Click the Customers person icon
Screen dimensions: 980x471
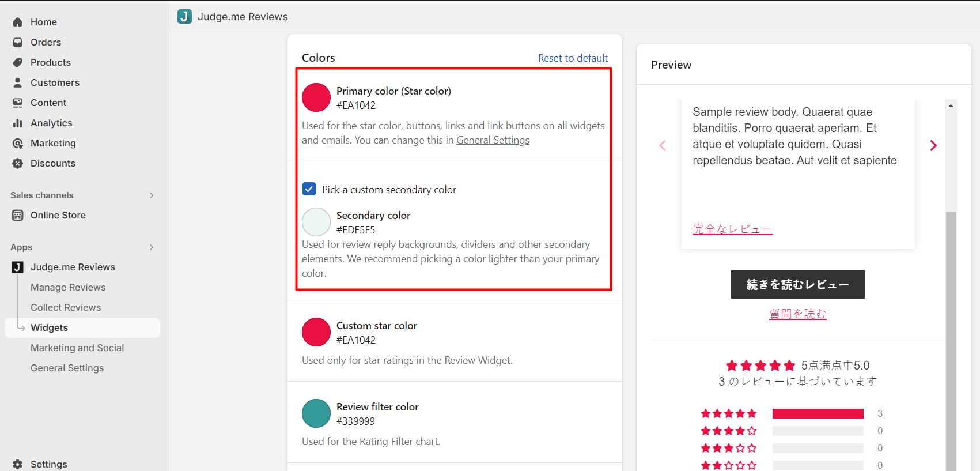pos(18,82)
